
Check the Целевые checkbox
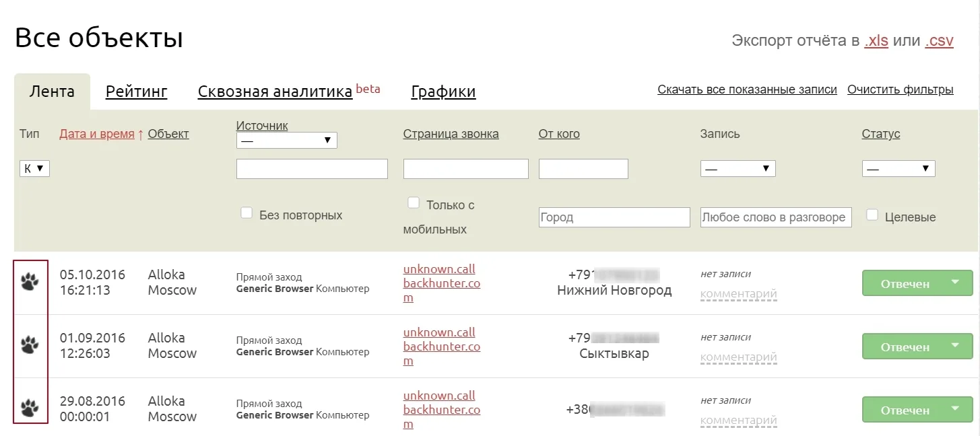click(x=872, y=215)
